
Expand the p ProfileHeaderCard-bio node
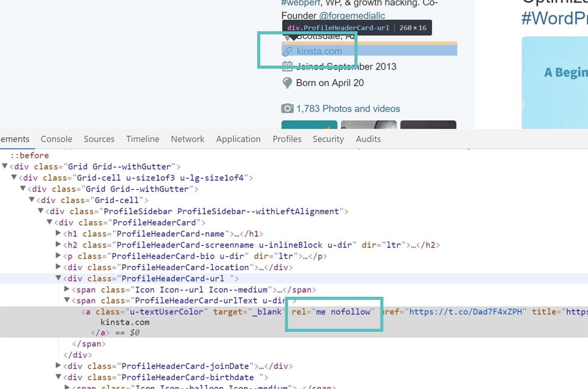point(58,256)
